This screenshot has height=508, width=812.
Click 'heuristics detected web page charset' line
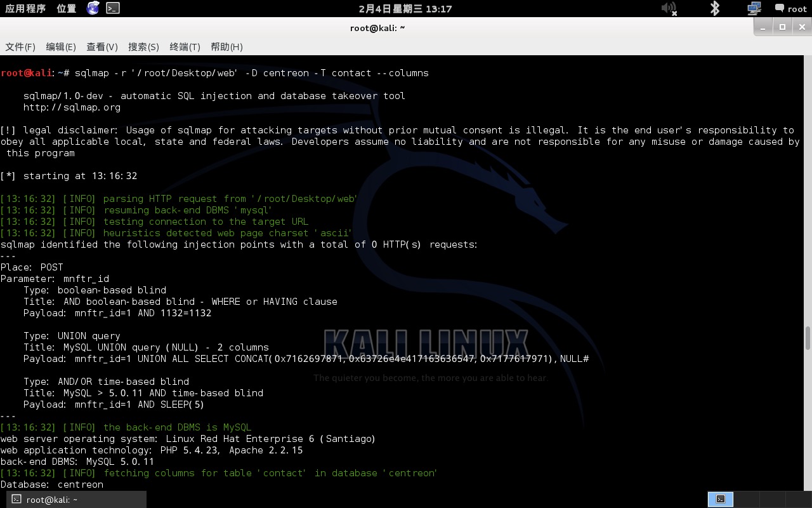tap(176, 233)
